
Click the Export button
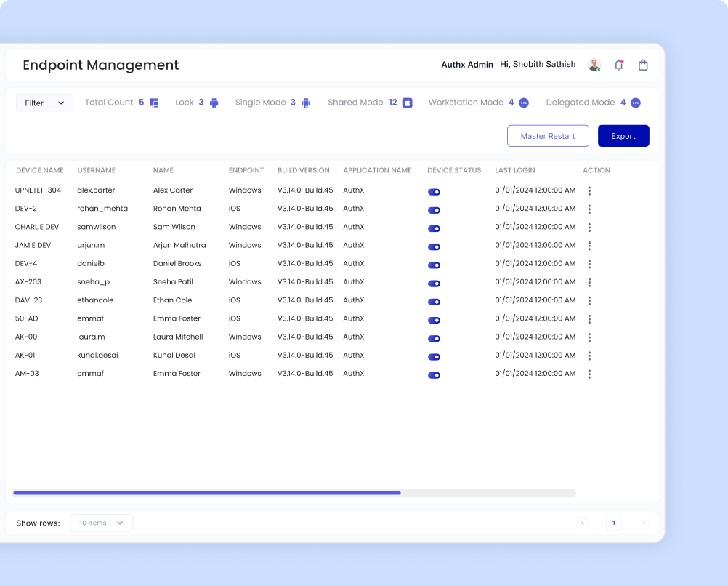coord(623,136)
